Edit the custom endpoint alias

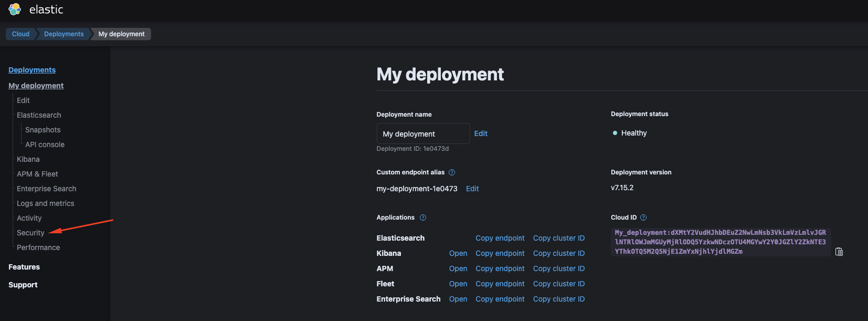(472, 189)
